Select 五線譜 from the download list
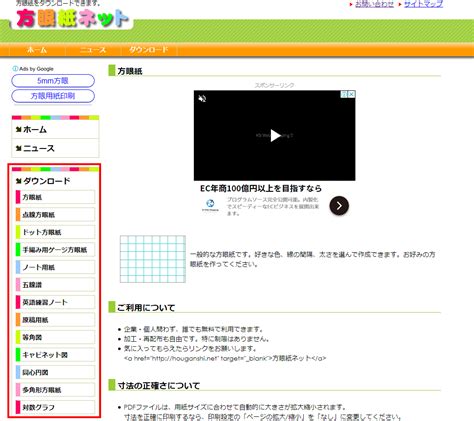This screenshot has width=474, height=421. pos(55,285)
